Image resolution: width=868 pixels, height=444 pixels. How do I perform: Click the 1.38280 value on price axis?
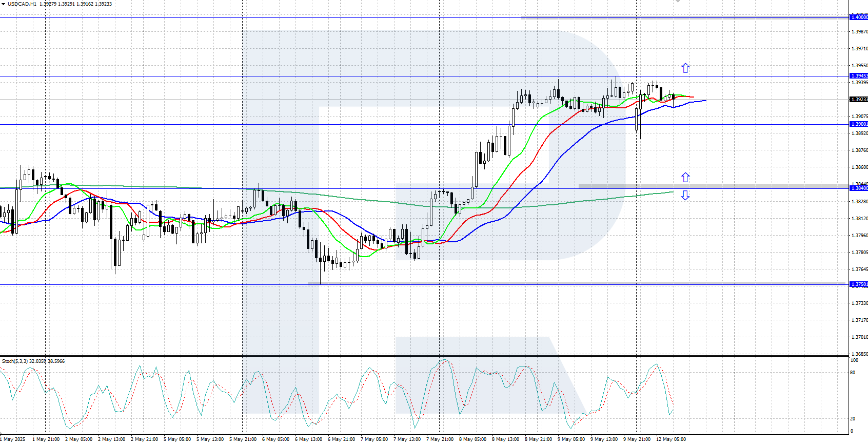point(860,202)
